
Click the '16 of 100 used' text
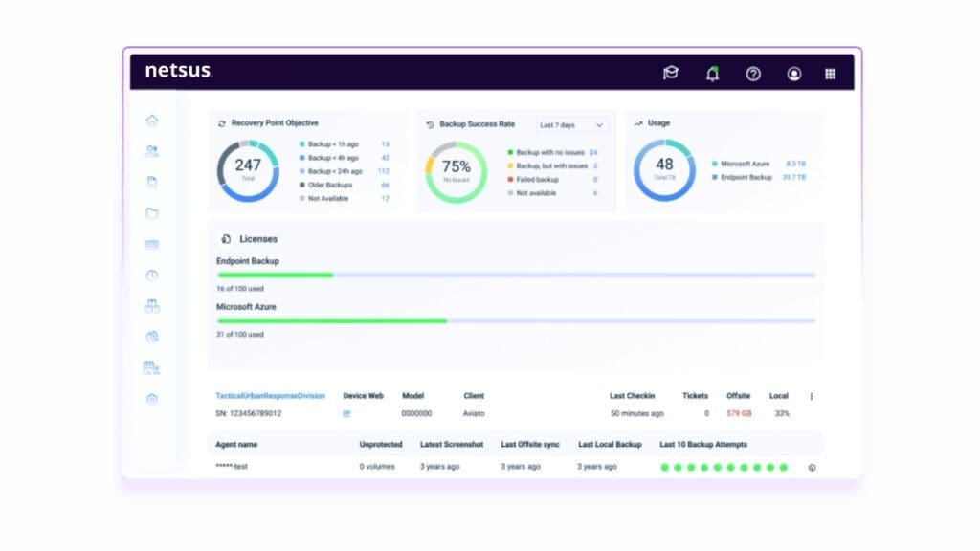[x=240, y=289]
